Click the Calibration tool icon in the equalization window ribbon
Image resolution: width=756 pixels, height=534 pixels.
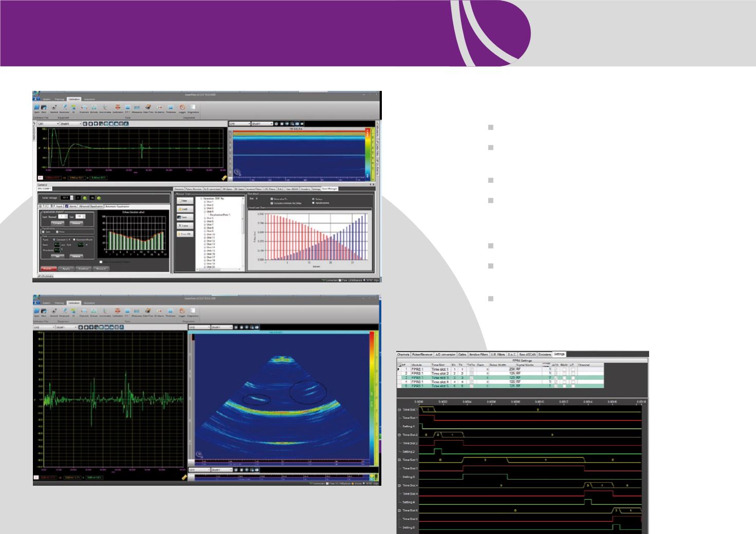(118, 108)
